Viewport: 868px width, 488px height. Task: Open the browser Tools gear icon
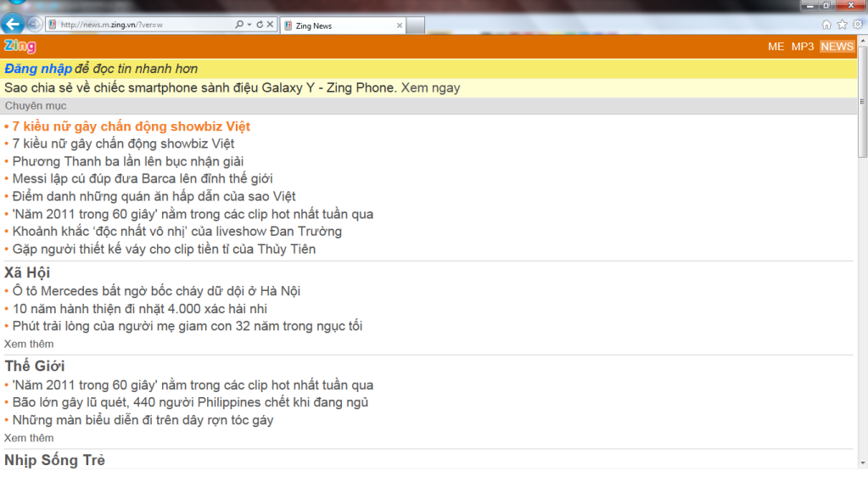tap(857, 25)
